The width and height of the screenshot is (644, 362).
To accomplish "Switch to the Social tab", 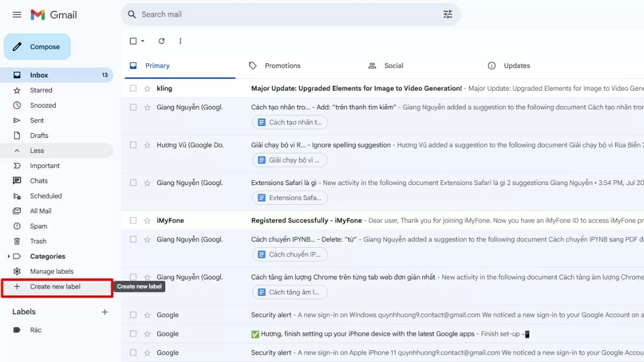I will [x=393, y=66].
